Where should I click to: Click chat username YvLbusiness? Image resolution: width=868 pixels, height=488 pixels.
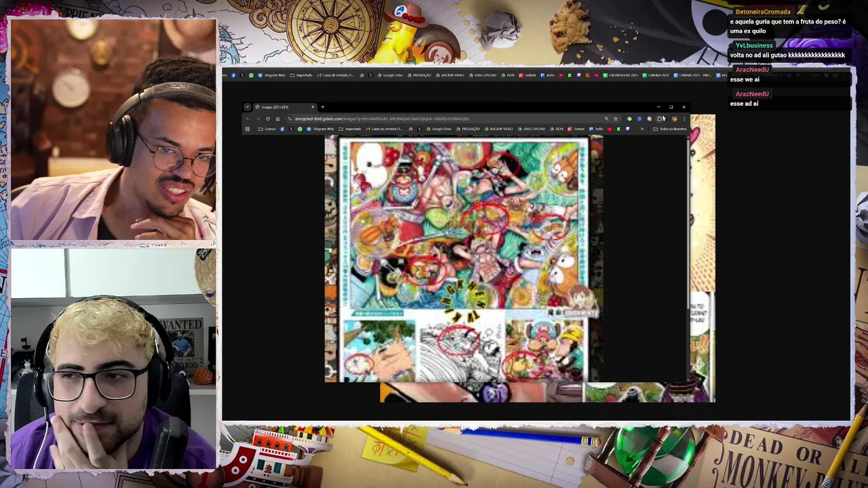click(754, 45)
